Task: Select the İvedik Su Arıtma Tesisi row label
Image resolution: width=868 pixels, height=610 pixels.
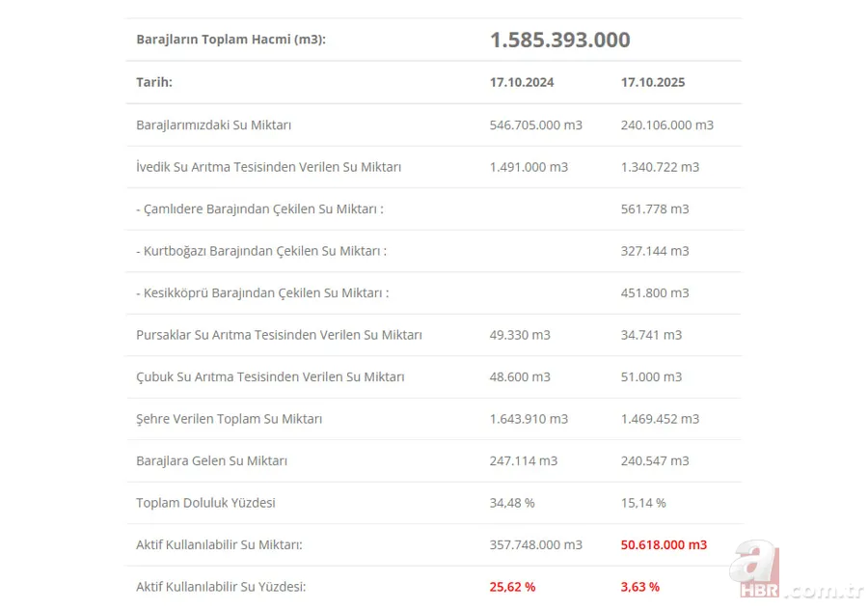Action: (269, 167)
